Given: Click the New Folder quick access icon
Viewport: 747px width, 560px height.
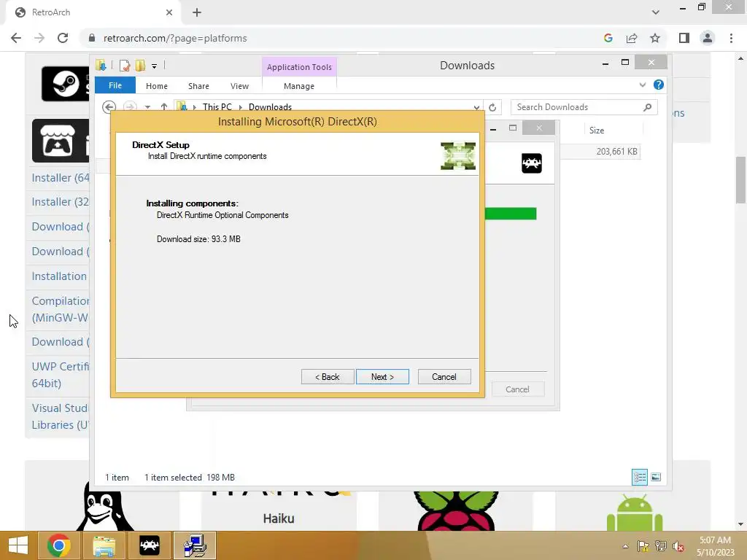Looking at the screenshot, I should click(140, 65).
